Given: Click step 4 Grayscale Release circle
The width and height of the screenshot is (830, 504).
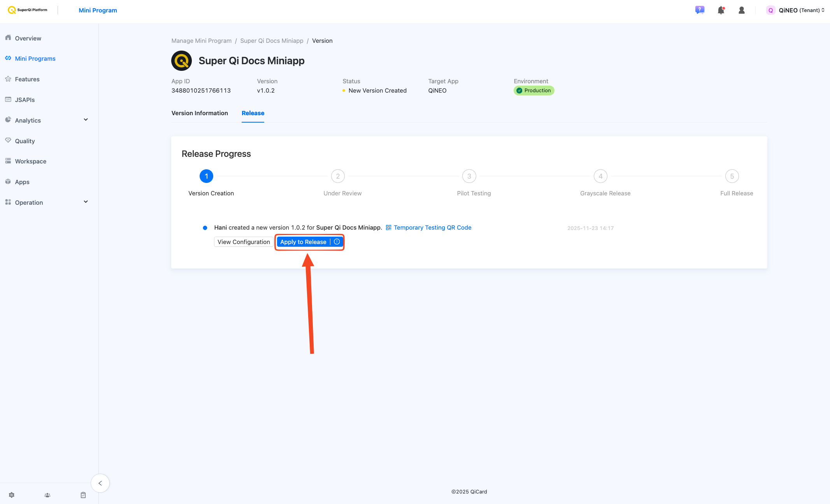Looking at the screenshot, I should tap(600, 176).
